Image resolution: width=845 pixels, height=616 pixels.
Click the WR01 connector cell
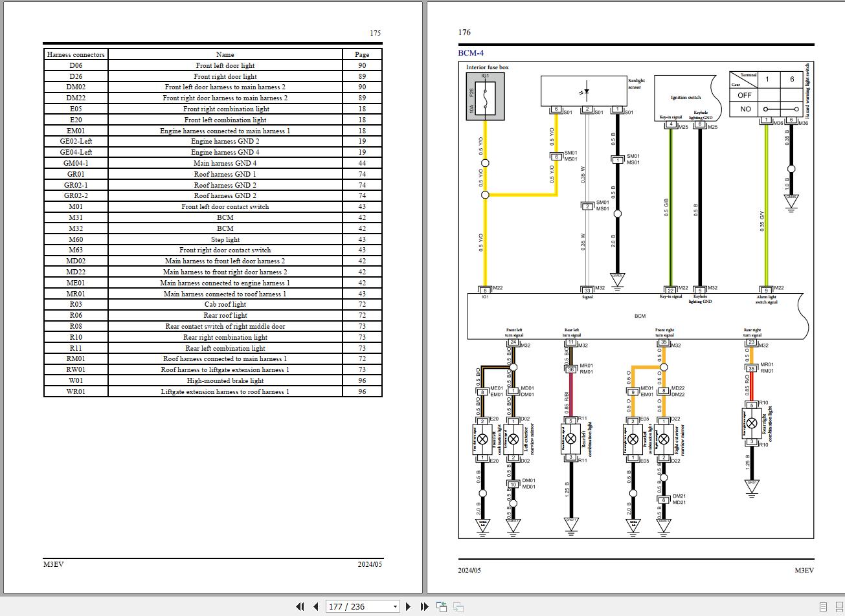coord(76,391)
